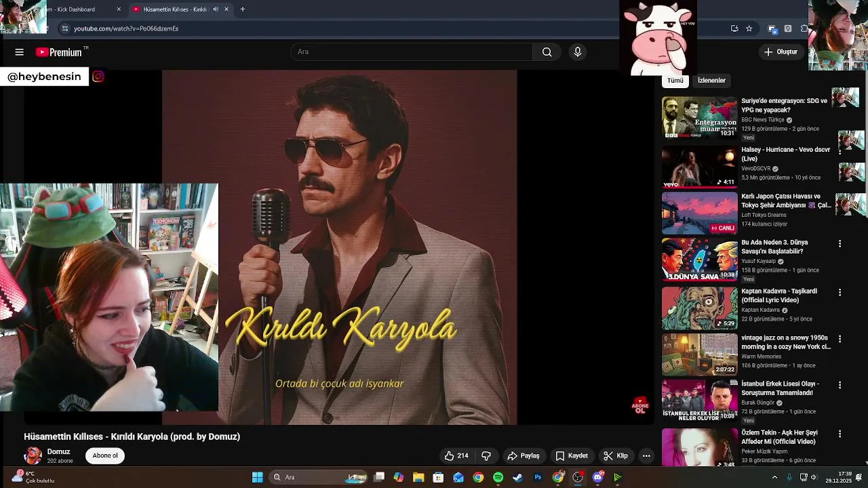868x488 pixels.
Task: Open options menu for Bu Ada Neden video
Action: pyautogui.click(x=840, y=243)
